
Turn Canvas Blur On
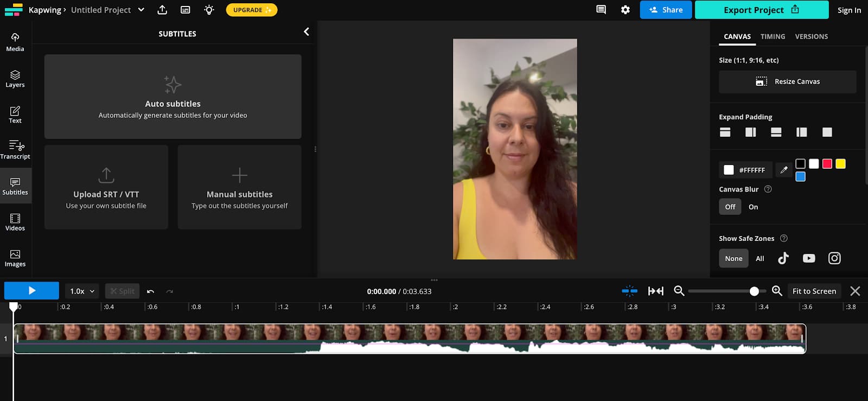pos(753,207)
